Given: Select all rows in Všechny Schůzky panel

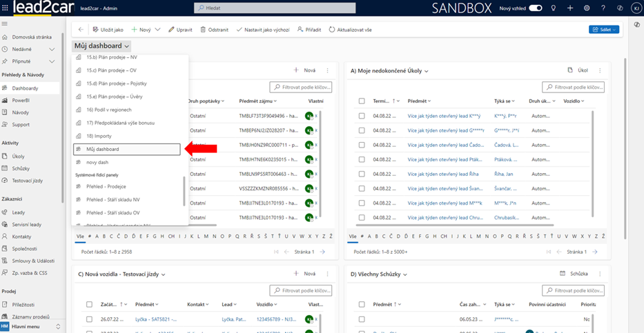Looking at the screenshot, I should tap(362, 304).
